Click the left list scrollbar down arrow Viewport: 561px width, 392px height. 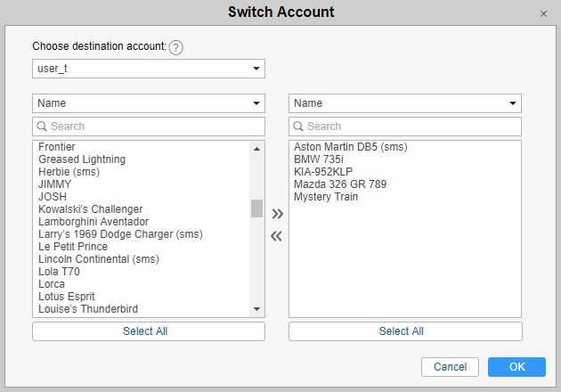256,309
